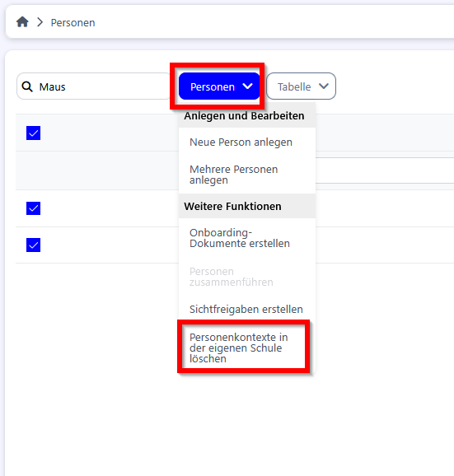The width and height of the screenshot is (454, 476).
Task: Uncheck the bottom-most checked checkbox
Action: point(34,245)
